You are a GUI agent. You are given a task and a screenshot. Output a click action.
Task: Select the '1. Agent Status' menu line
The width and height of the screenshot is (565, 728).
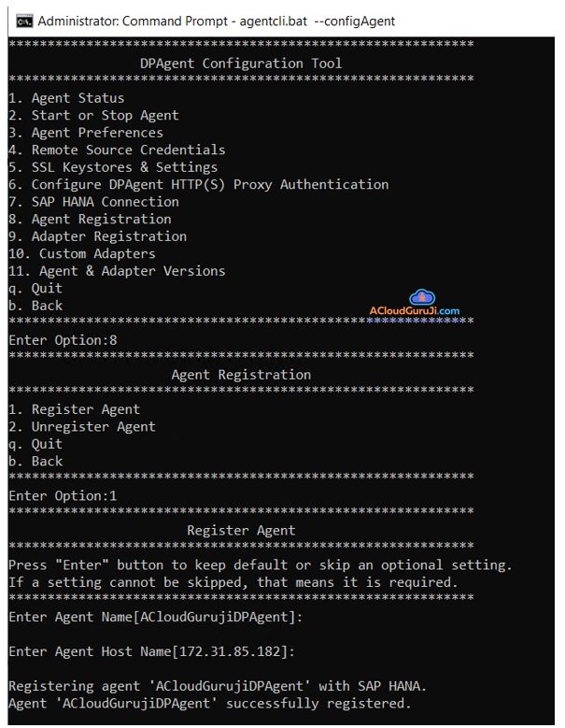pyautogui.click(x=66, y=98)
